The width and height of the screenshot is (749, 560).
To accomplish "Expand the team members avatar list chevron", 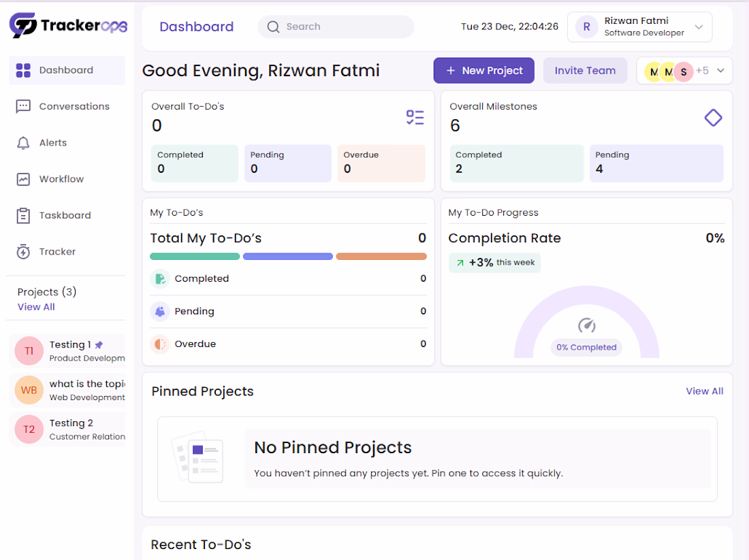I will (x=721, y=71).
